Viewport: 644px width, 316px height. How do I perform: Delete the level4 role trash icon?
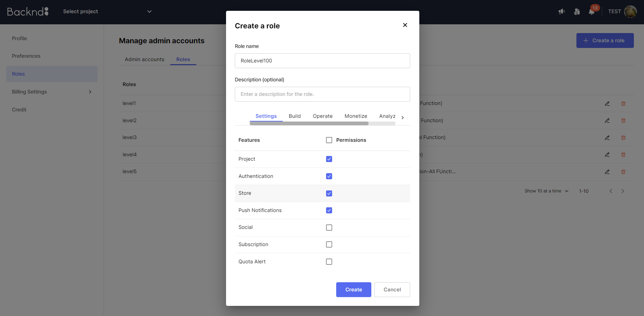click(x=623, y=155)
